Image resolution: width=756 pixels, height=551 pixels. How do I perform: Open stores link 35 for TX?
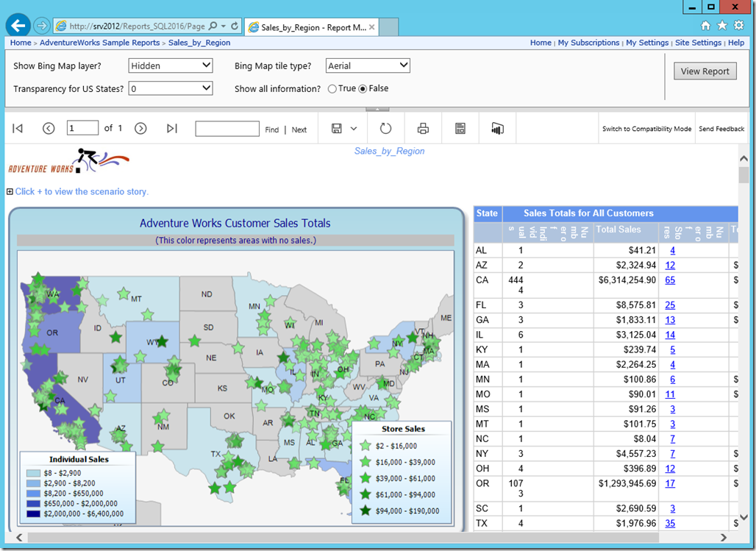point(670,523)
